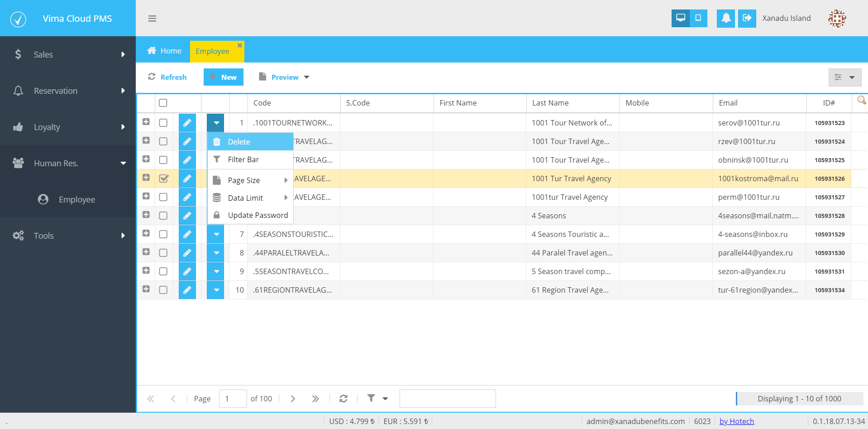Expand Reservation sidebar menu

tap(68, 91)
